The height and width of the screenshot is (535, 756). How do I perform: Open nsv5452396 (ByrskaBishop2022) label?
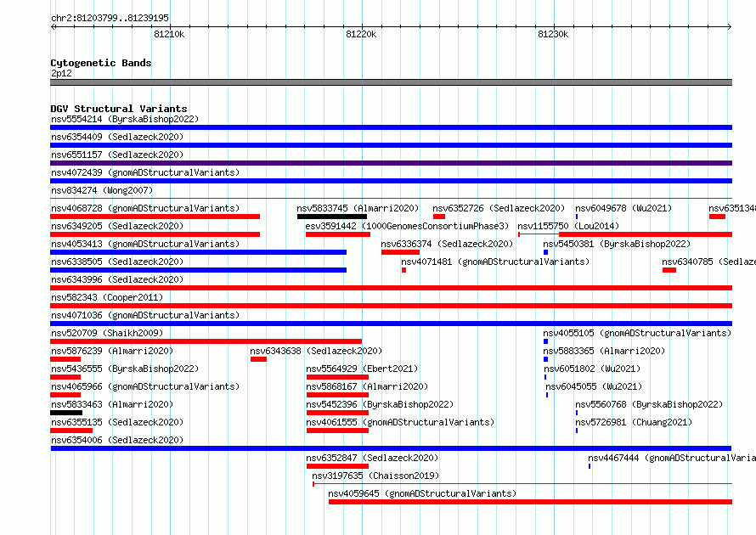click(380, 404)
